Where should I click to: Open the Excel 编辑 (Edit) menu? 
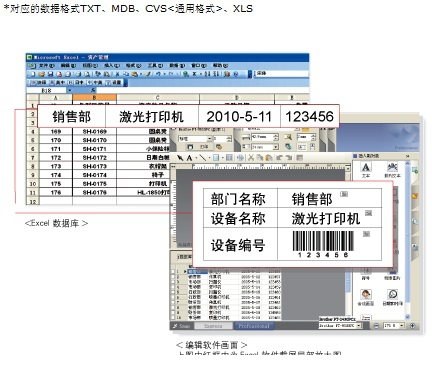pos(68,66)
